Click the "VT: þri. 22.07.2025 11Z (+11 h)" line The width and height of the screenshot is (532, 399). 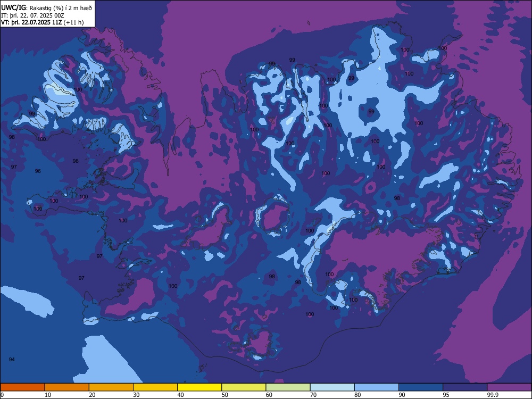[x=43, y=22]
